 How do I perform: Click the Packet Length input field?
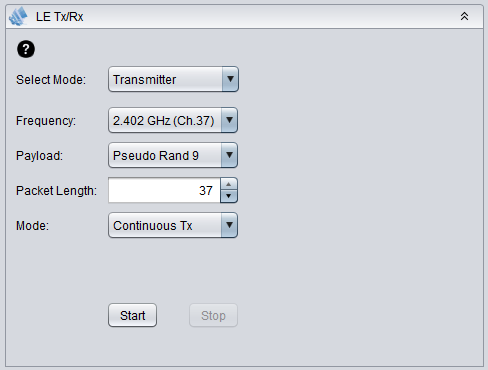[x=164, y=190]
